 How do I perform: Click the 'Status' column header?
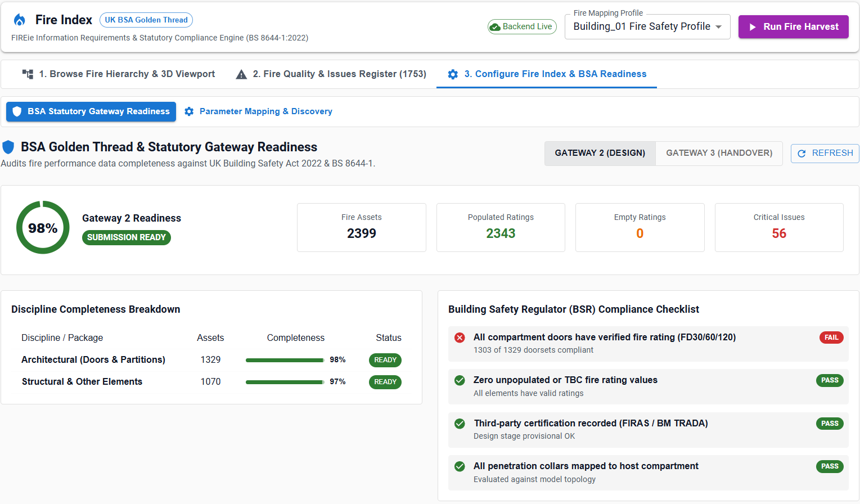point(389,338)
